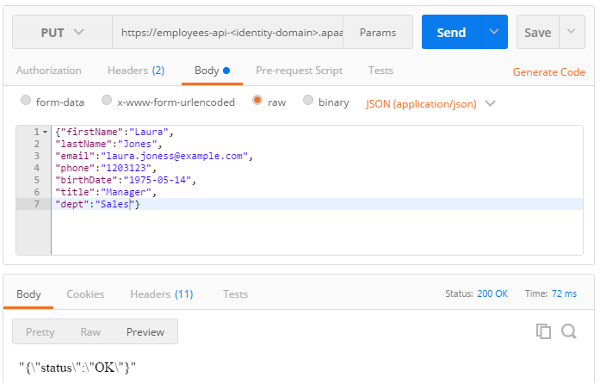Open search in response with magnifier icon
The width and height of the screenshot is (600, 383).
click(569, 331)
